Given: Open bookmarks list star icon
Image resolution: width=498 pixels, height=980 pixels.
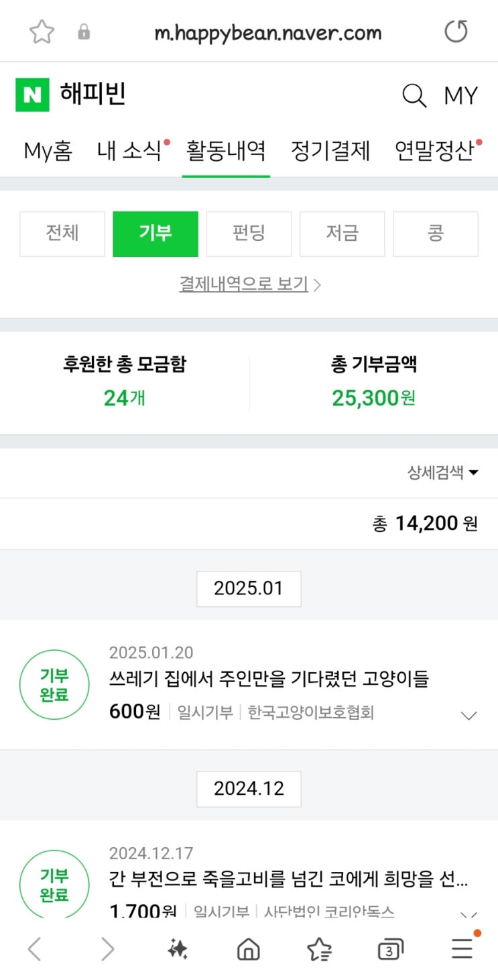Looking at the screenshot, I should coord(319,948).
